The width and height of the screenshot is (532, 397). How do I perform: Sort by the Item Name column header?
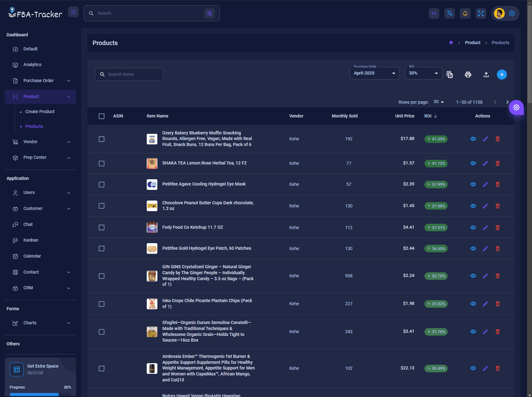pyautogui.click(x=157, y=116)
